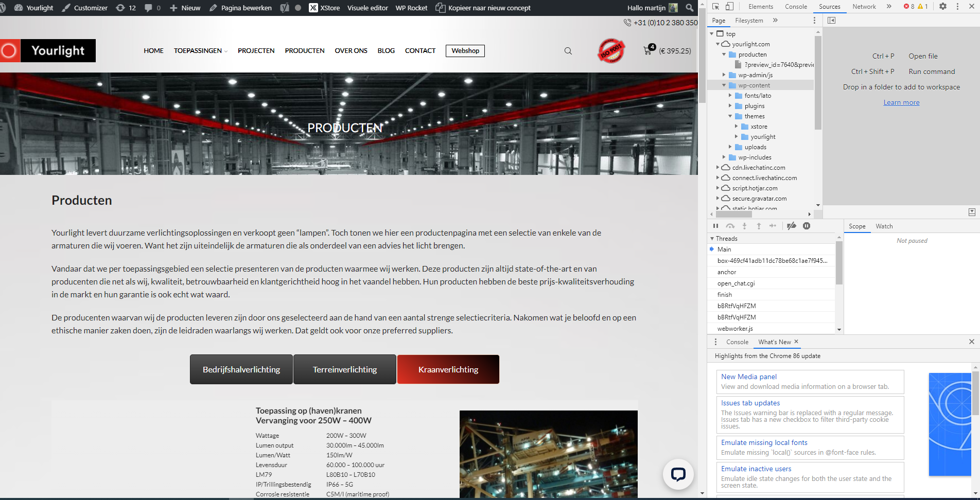This screenshot has width=980, height=500.
Task: Open the Toepassingen dropdown menu
Action: (200, 51)
